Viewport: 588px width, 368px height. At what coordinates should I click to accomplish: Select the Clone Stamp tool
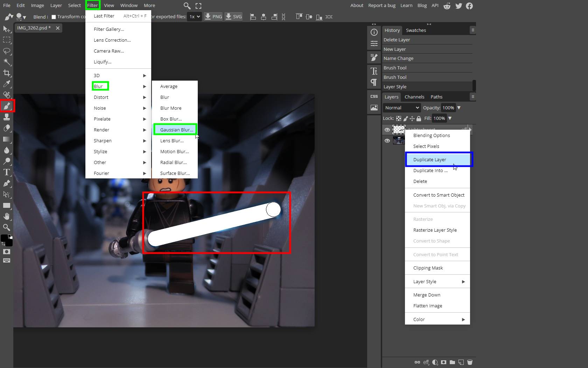(x=7, y=117)
